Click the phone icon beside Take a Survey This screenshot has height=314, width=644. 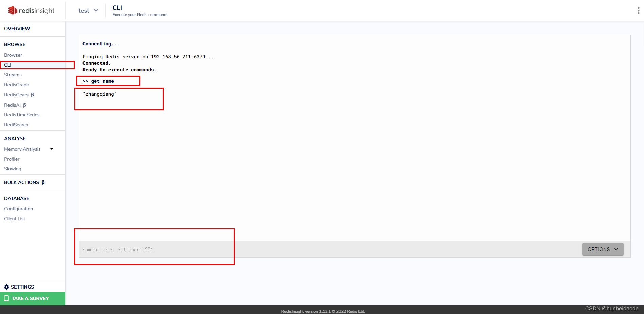pos(6,298)
